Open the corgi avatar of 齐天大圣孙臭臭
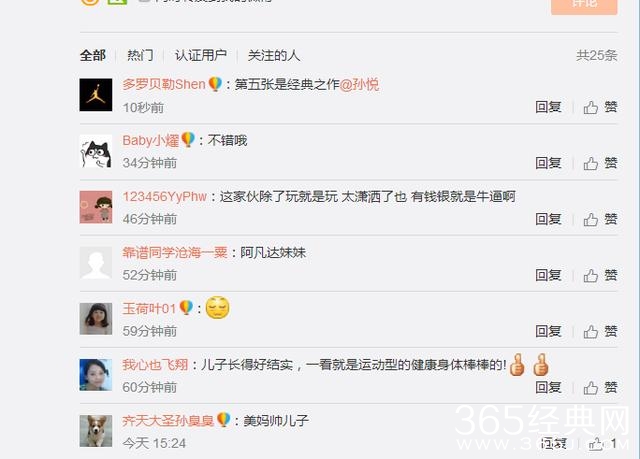640x459 pixels. click(96, 431)
